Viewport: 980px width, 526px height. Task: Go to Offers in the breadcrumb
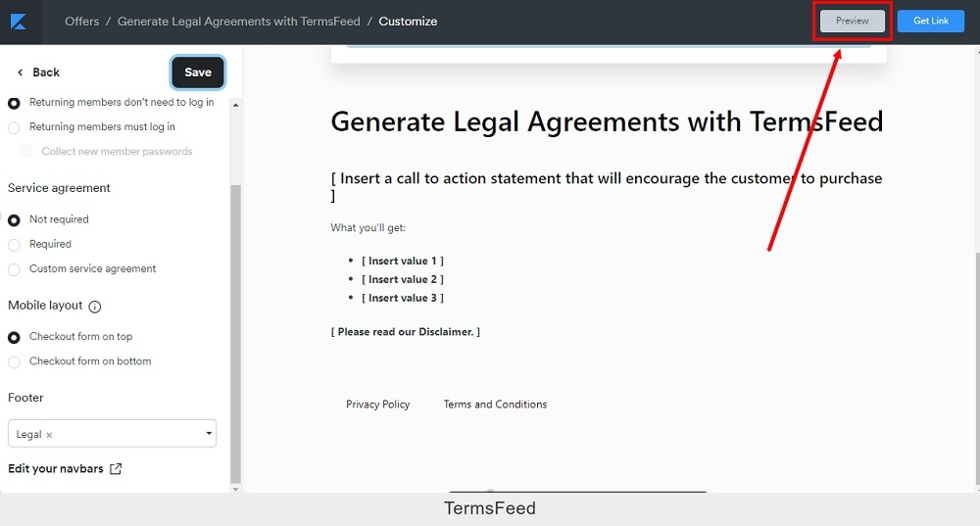click(x=82, y=22)
